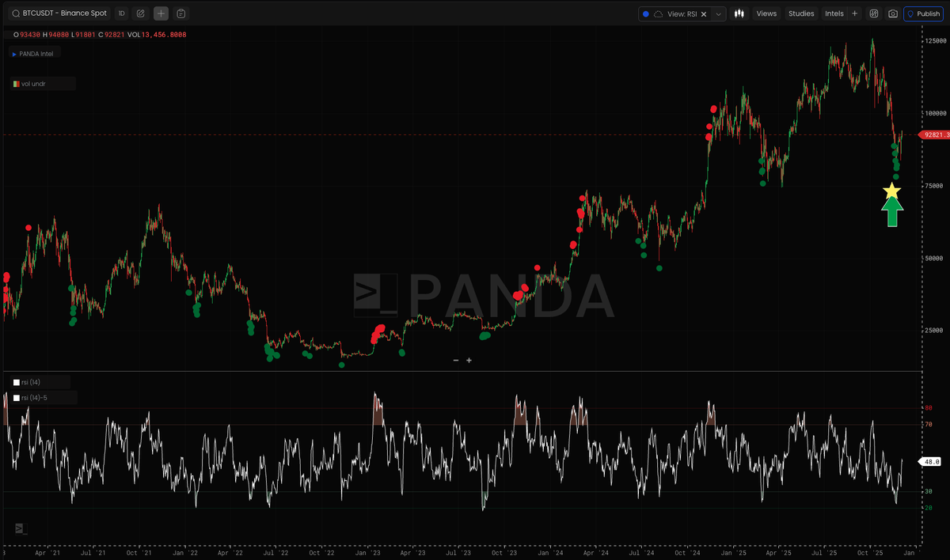950x560 pixels.
Task: Click the high price value 94080
Action: [x=58, y=35]
